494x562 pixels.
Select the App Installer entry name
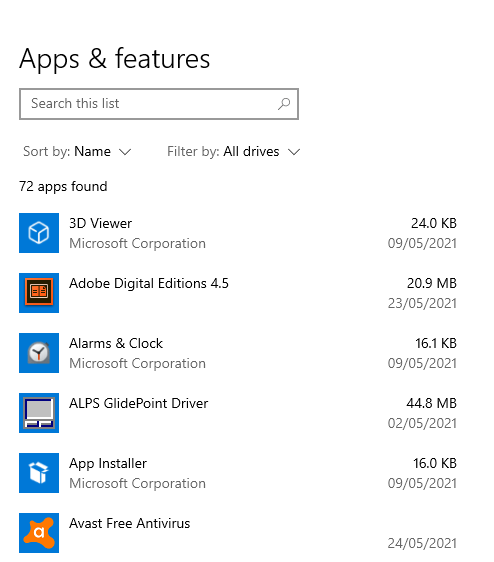click(108, 464)
